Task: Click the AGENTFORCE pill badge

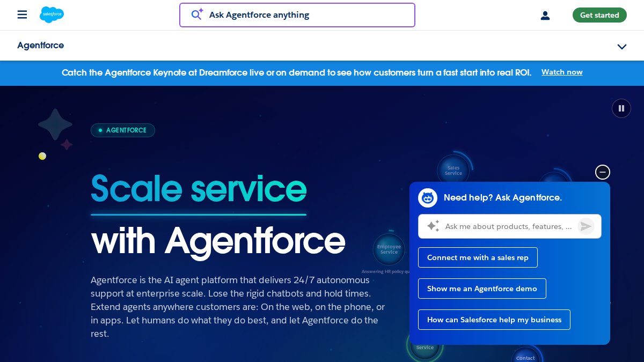Action: 123,130
